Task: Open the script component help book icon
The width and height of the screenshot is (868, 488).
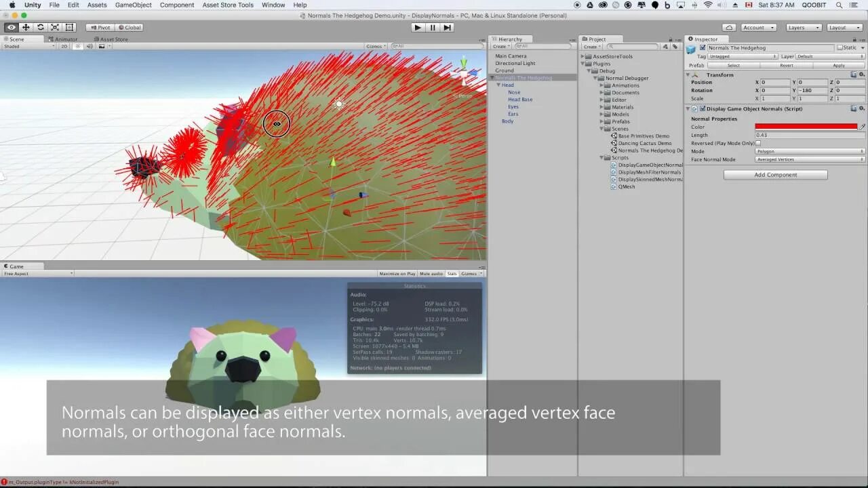Action: [854, 108]
